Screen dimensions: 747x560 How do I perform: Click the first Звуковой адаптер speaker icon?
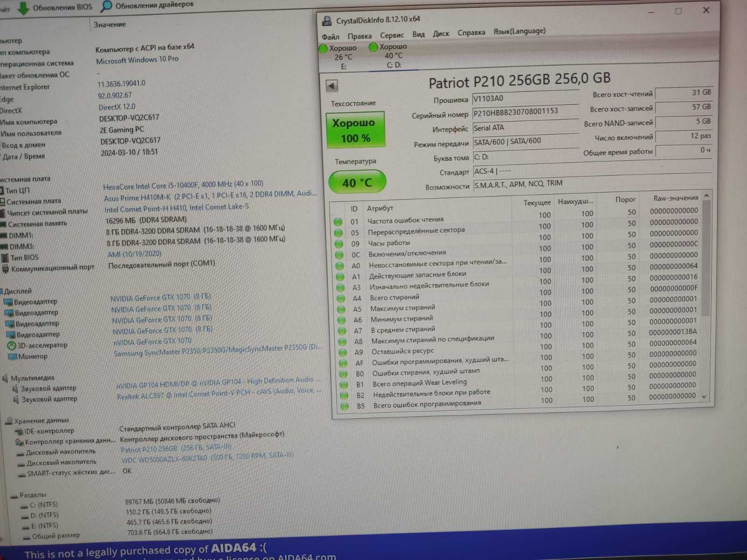[15, 389]
